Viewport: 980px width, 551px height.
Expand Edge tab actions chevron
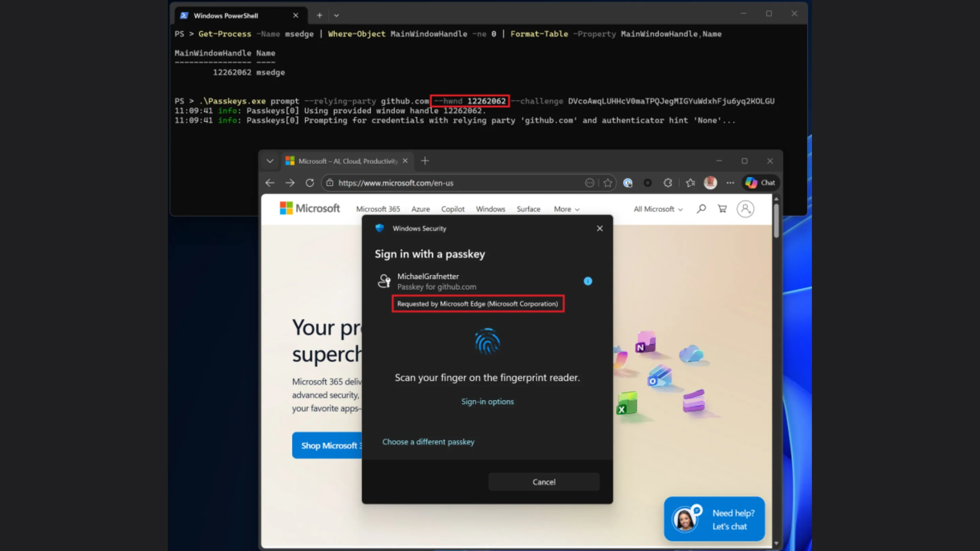pyautogui.click(x=270, y=161)
